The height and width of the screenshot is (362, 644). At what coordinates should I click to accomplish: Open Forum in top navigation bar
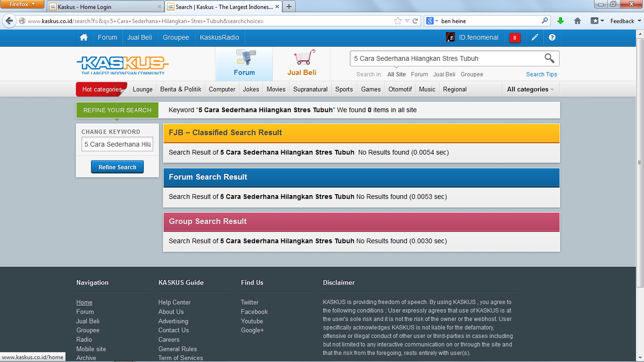[x=107, y=38]
